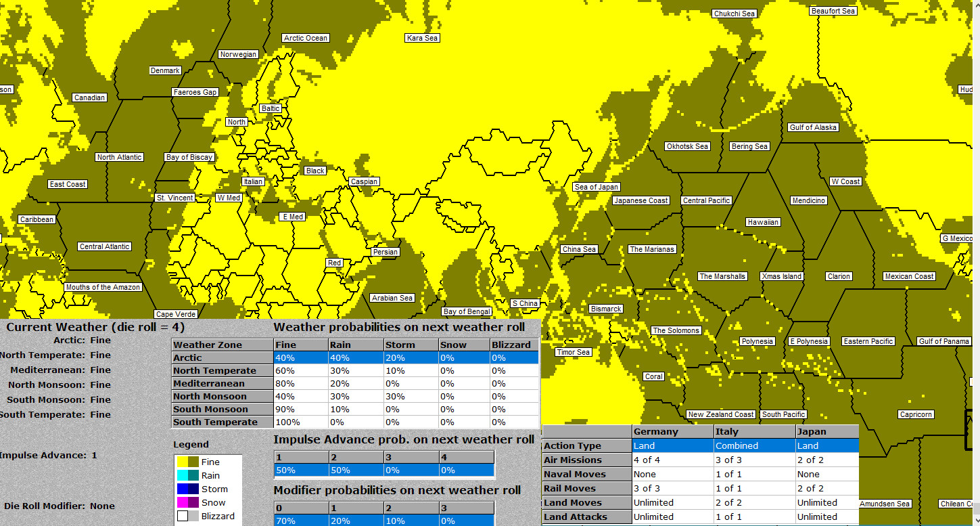Click the W Med label
Viewport: 980px width, 526px height.
pos(229,198)
